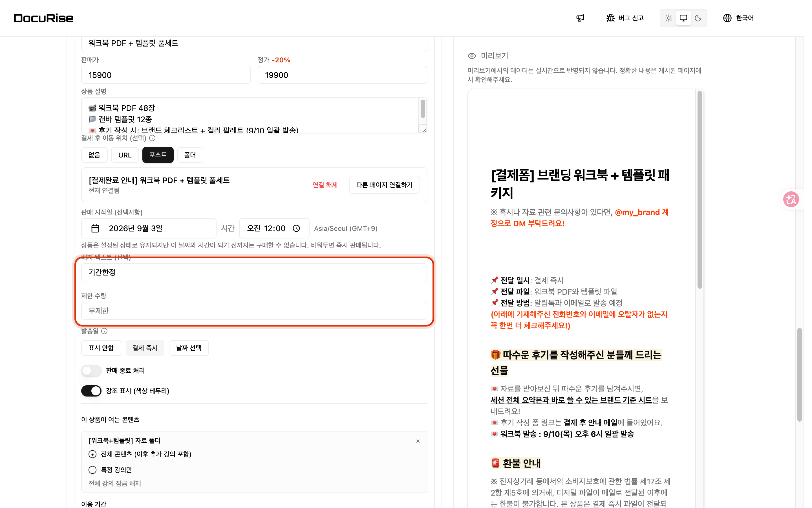The height and width of the screenshot is (508, 812).
Task: Remove the [워크북+템플릿] 자료 폴더 with X
Action: click(x=418, y=441)
